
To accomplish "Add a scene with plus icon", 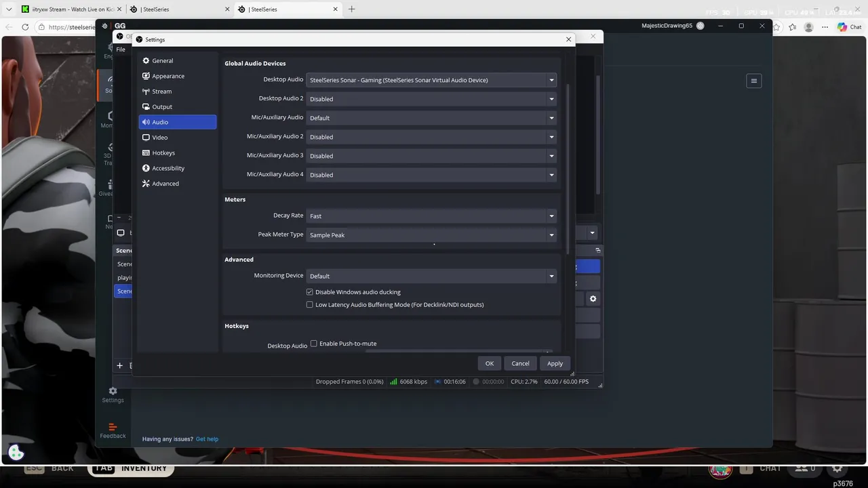I will coord(119,365).
